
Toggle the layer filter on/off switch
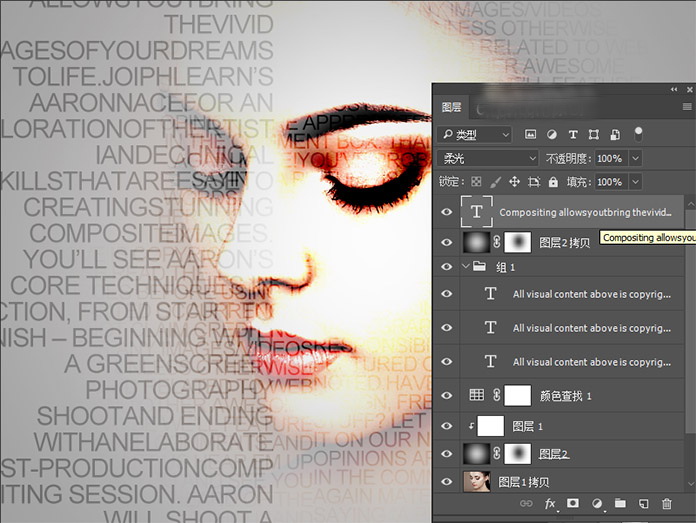638,133
